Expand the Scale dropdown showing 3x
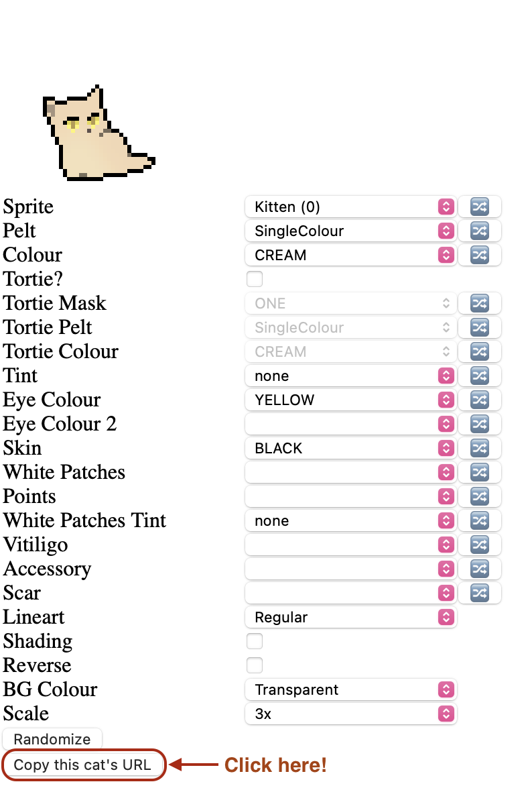Viewport: 532px width, 786px height. coord(350,714)
